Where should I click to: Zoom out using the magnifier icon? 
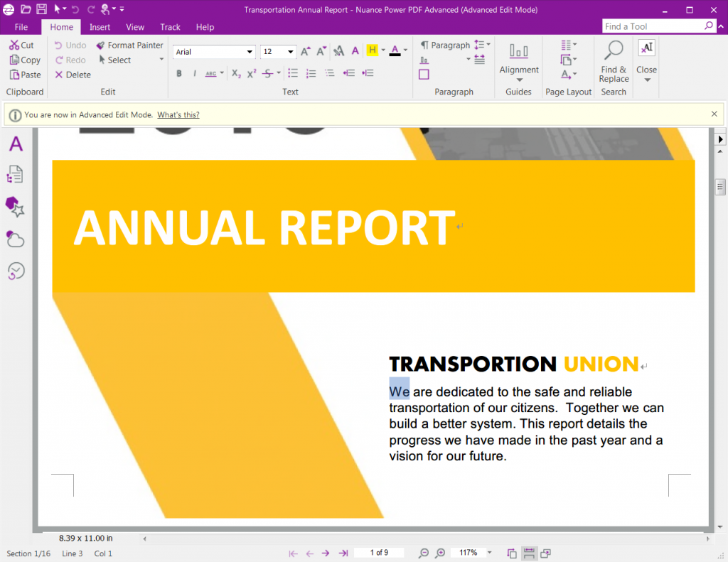coord(423,553)
